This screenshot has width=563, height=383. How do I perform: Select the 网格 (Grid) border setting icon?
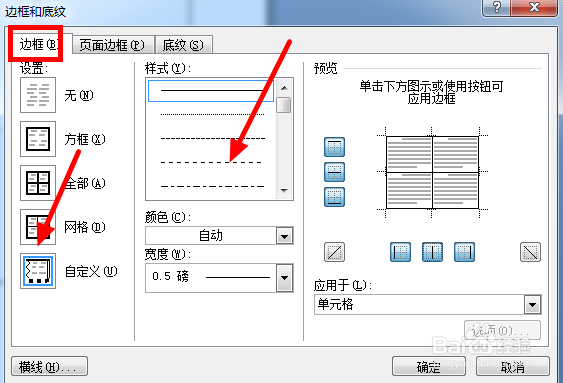click(38, 227)
